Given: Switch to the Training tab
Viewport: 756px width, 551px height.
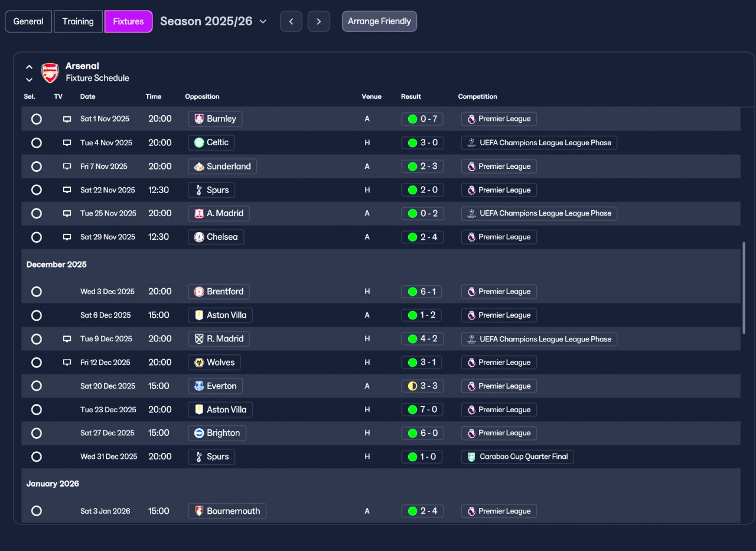Looking at the screenshot, I should tap(78, 21).
